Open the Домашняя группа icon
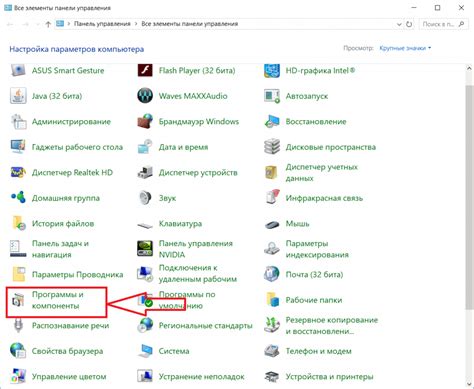This screenshot has width=474, height=389. coord(18,197)
